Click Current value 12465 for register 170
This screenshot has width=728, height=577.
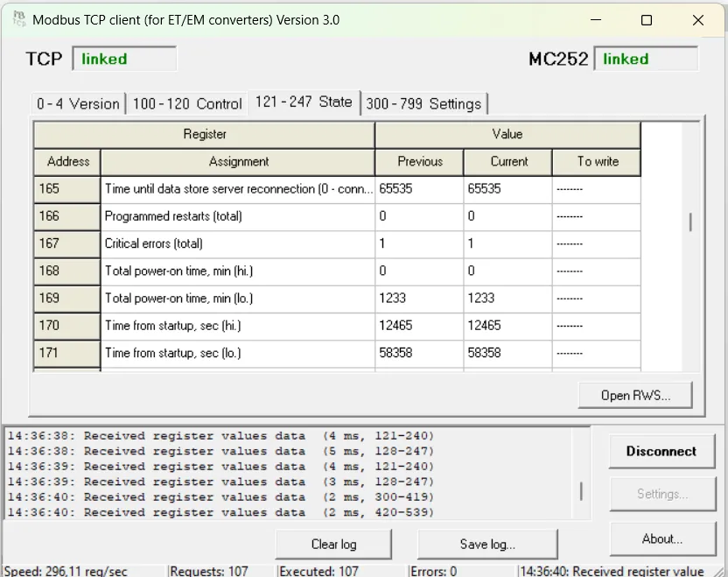(507, 326)
